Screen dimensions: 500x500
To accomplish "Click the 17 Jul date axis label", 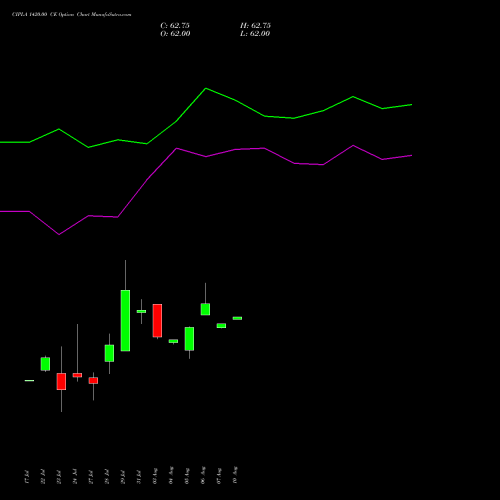I will click(27, 477).
